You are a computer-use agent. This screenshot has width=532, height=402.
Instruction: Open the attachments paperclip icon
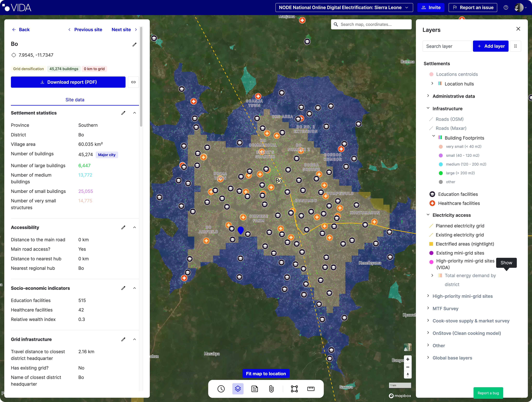[271, 389]
